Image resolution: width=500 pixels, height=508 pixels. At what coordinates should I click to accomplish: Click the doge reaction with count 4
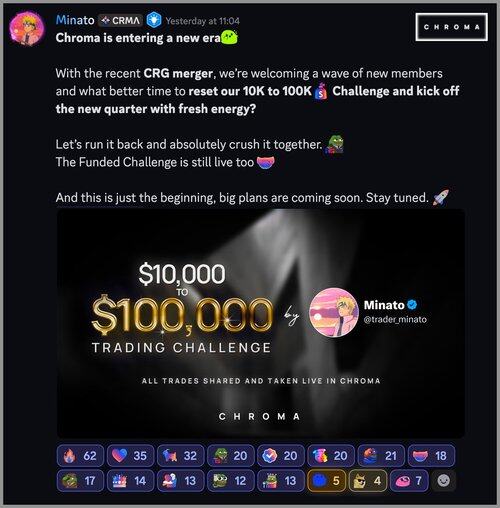[368, 480]
